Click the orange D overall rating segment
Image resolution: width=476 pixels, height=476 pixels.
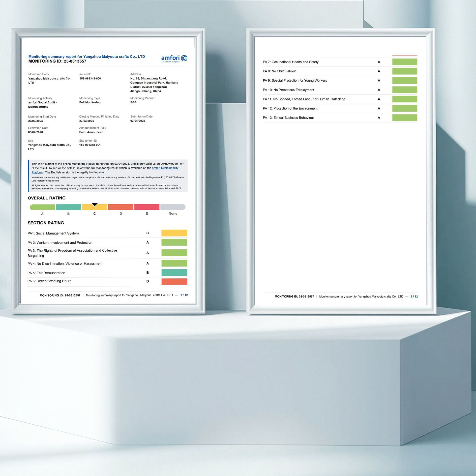(121, 207)
